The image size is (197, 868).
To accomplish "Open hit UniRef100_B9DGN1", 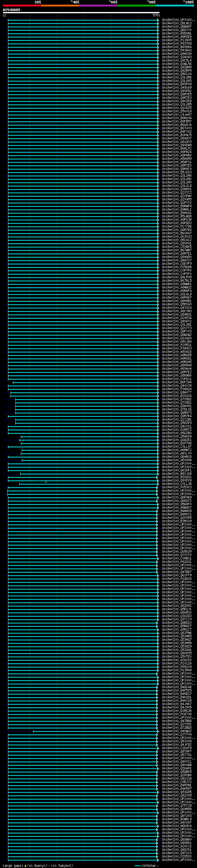I will click(x=177, y=33).
